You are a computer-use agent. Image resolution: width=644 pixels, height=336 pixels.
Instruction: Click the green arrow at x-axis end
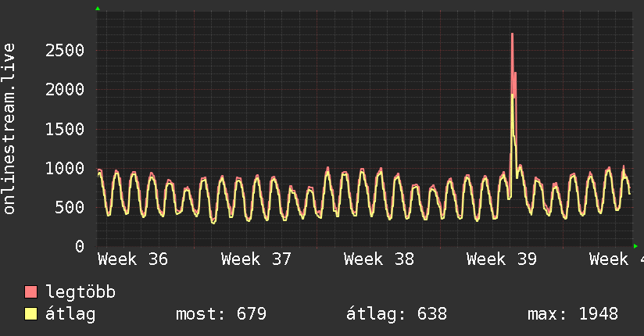point(635,246)
